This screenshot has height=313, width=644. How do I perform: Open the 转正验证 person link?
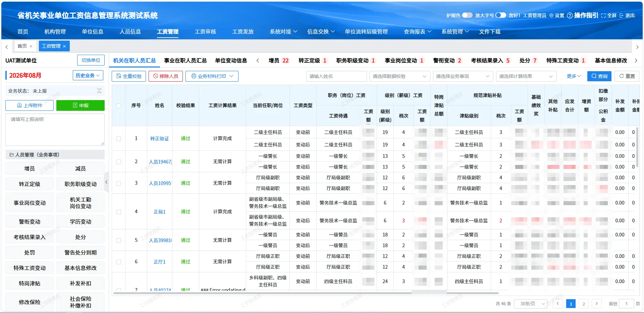(159, 139)
